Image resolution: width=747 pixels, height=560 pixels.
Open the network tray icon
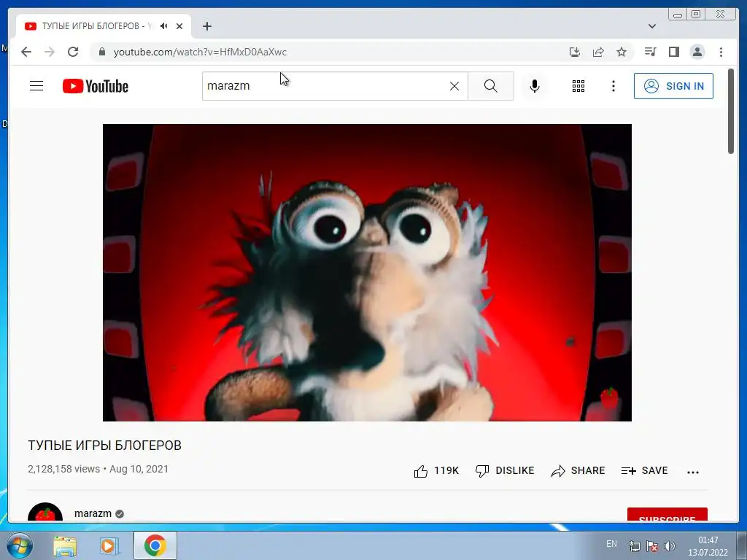[x=635, y=546]
